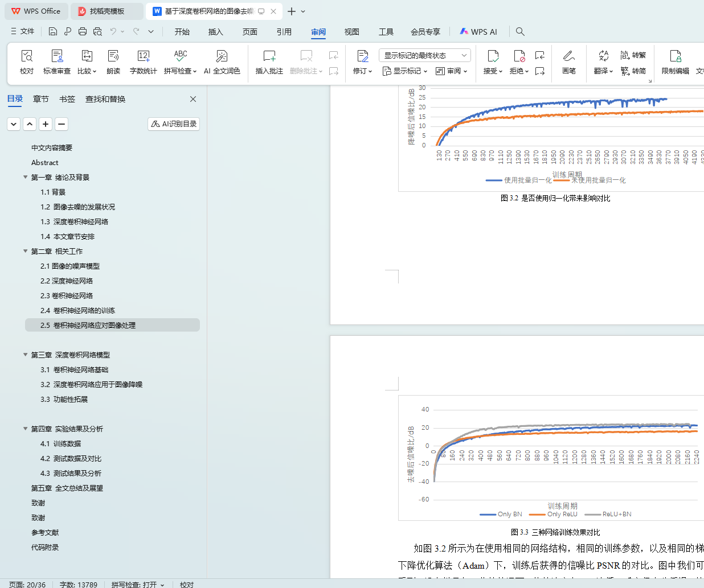Collapse 第二章 相关工作 in outline
Viewport: 704px width, 588px height.
click(25, 251)
